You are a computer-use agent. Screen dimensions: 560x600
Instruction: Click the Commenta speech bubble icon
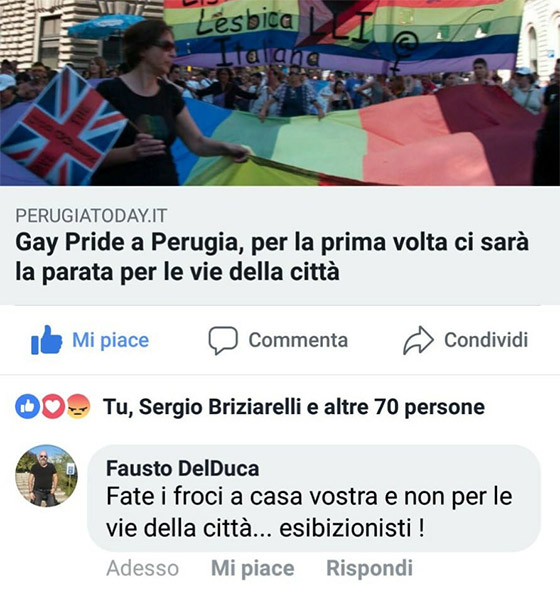[223, 340]
